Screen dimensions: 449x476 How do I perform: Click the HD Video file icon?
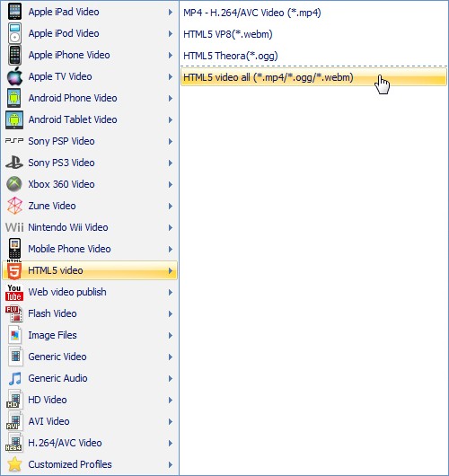coord(14,399)
